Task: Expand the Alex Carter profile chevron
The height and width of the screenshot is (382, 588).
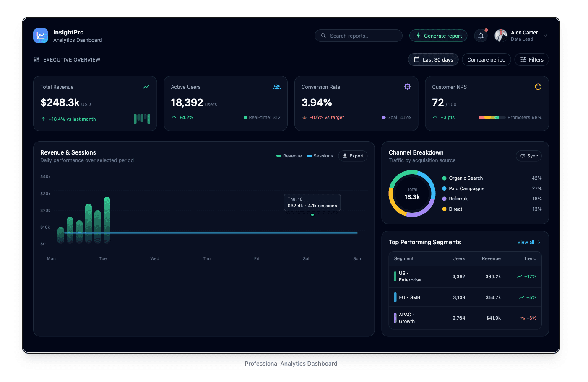Action: click(545, 36)
